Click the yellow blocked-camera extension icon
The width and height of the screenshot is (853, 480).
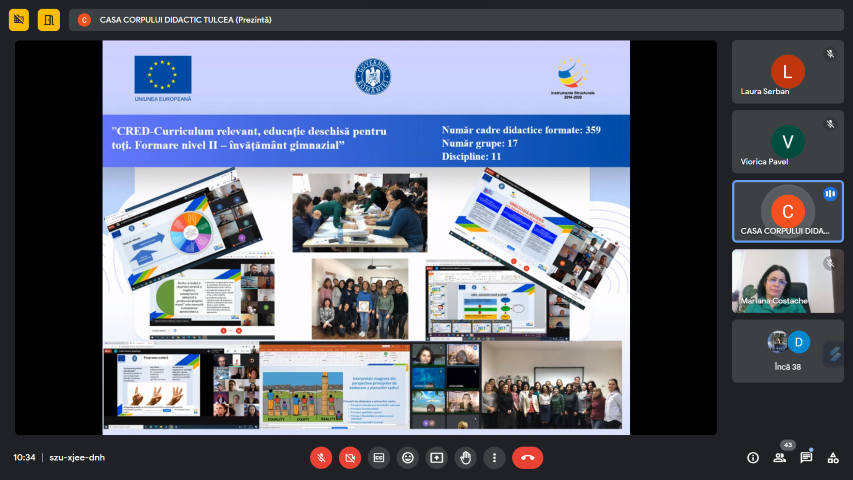(18, 19)
